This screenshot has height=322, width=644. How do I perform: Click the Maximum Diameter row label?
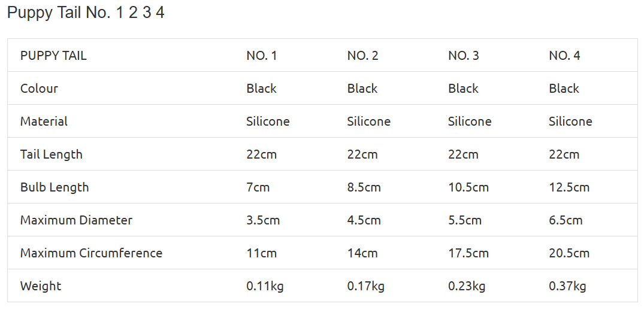point(76,220)
